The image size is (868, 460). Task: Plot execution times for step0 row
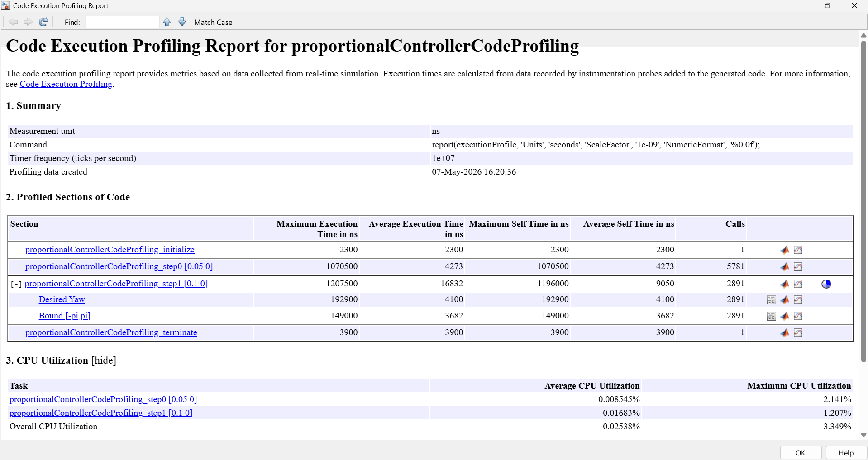798,266
